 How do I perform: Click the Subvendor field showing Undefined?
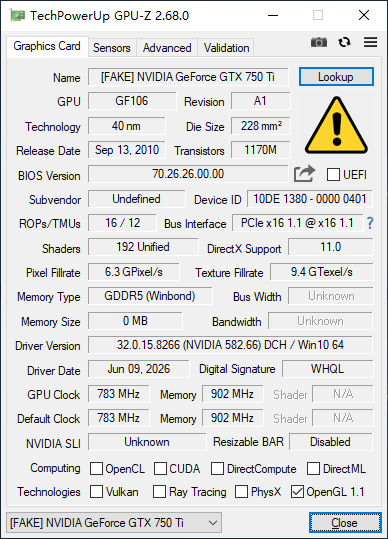(136, 199)
